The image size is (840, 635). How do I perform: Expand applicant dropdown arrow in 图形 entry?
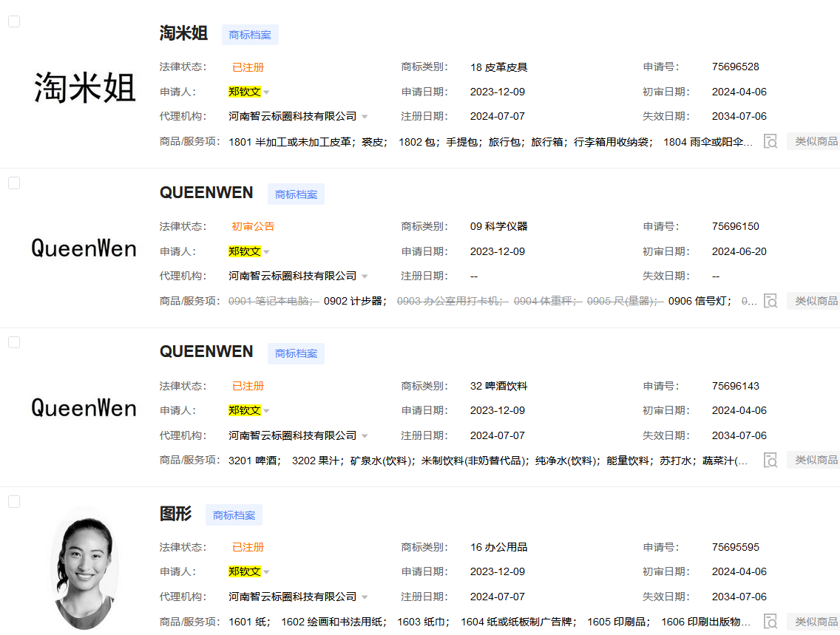(x=267, y=572)
